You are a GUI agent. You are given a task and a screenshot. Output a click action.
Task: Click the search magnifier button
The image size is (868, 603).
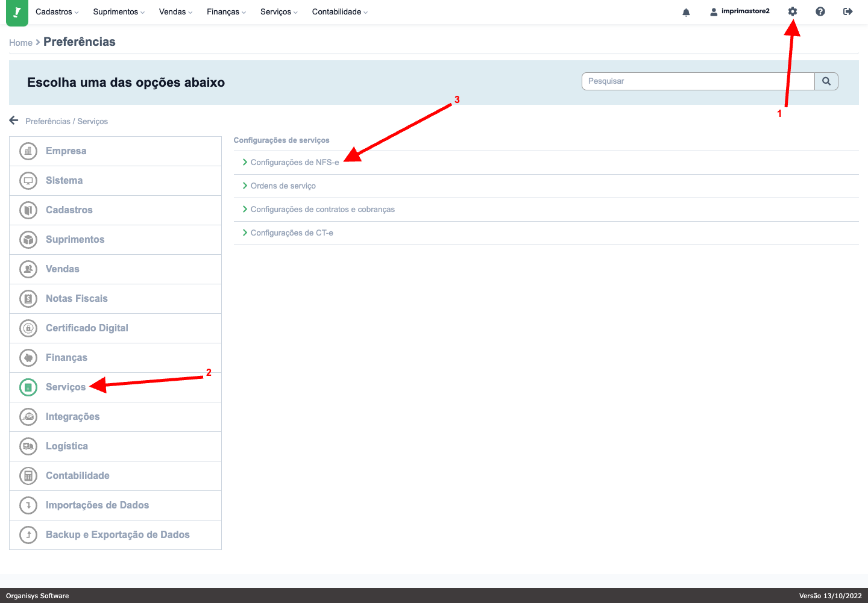pos(826,81)
